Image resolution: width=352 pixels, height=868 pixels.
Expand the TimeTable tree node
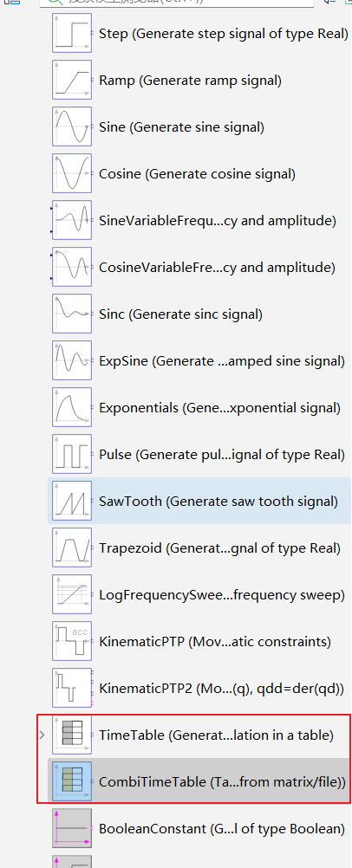point(42,735)
